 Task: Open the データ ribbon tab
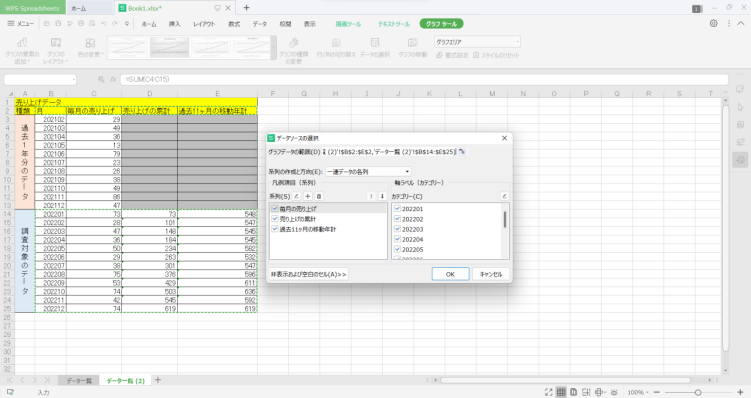click(260, 24)
